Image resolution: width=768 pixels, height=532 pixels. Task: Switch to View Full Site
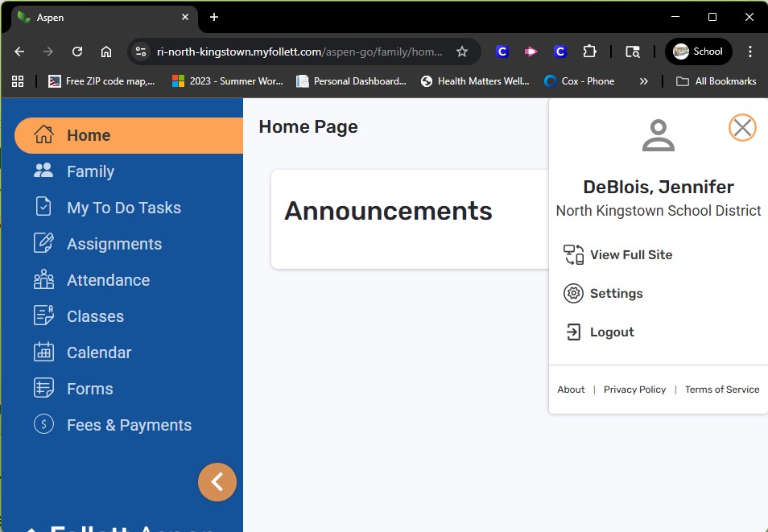coord(630,254)
